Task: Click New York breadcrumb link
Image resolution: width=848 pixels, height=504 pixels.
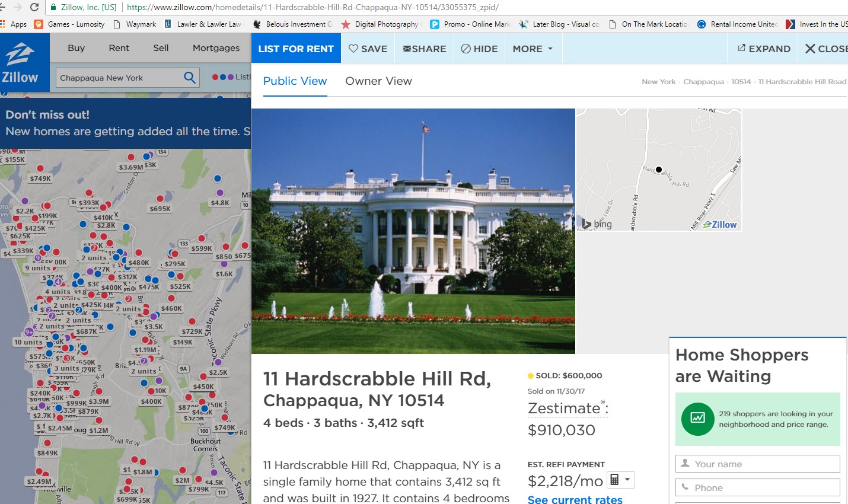Action: tap(658, 82)
